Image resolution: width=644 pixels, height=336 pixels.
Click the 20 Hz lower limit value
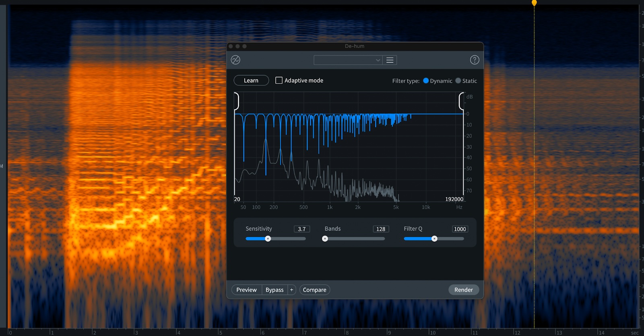click(237, 199)
